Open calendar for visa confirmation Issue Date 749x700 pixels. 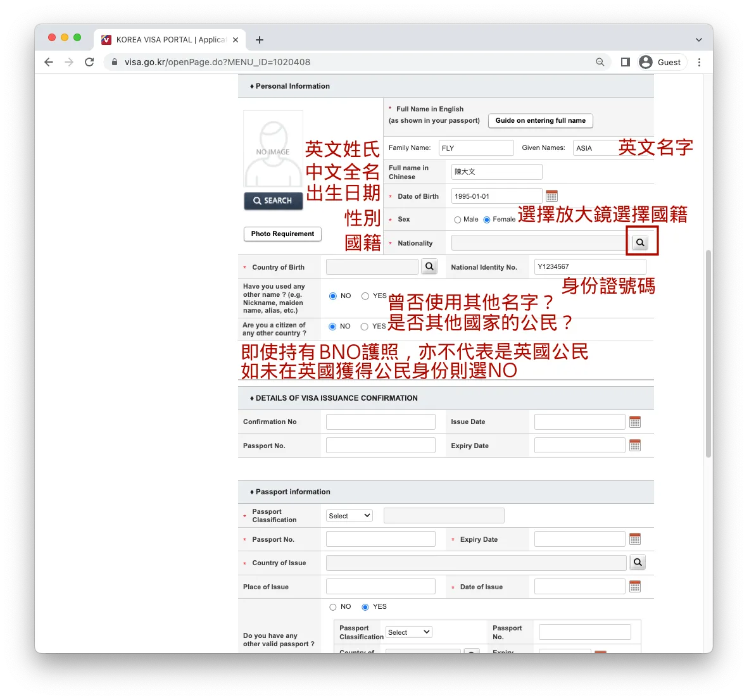tap(635, 422)
